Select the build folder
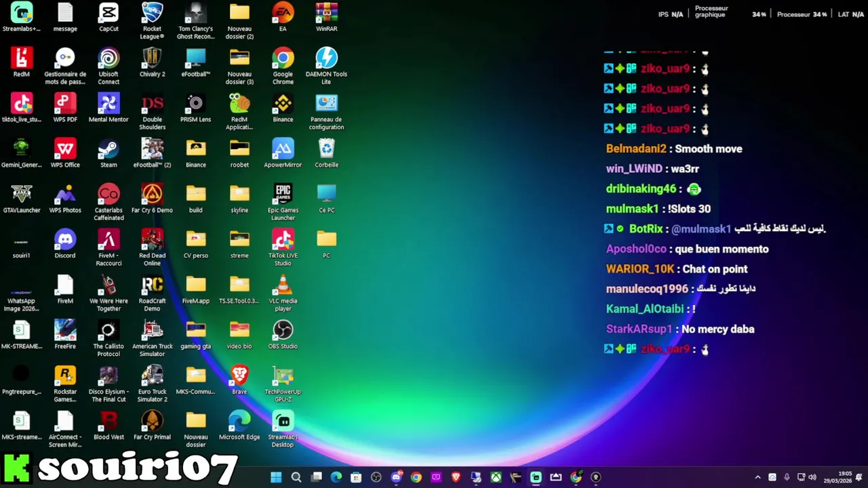 (x=195, y=199)
